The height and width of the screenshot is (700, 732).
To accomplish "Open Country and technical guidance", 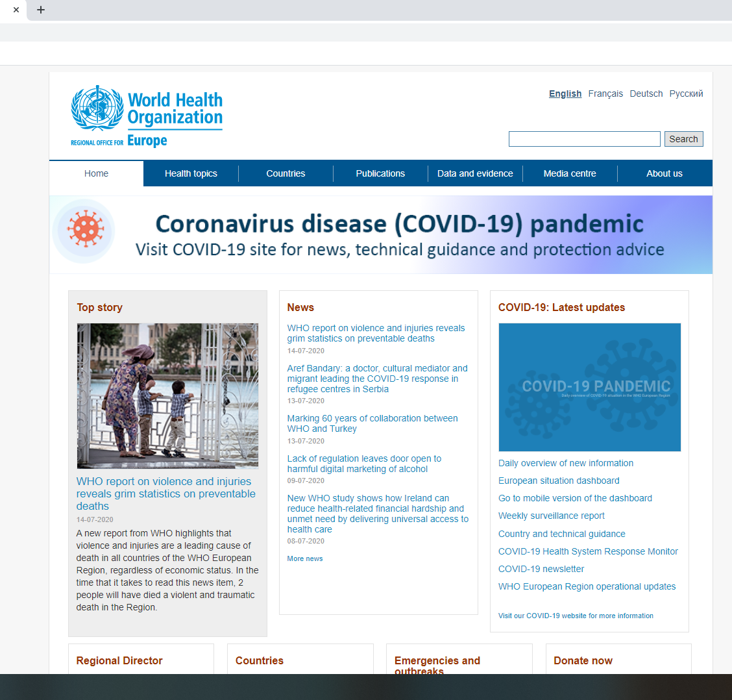I will (561, 534).
